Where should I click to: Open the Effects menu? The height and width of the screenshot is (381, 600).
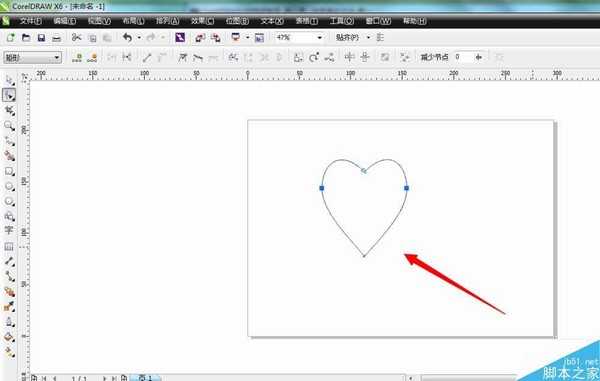click(x=202, y=21)
